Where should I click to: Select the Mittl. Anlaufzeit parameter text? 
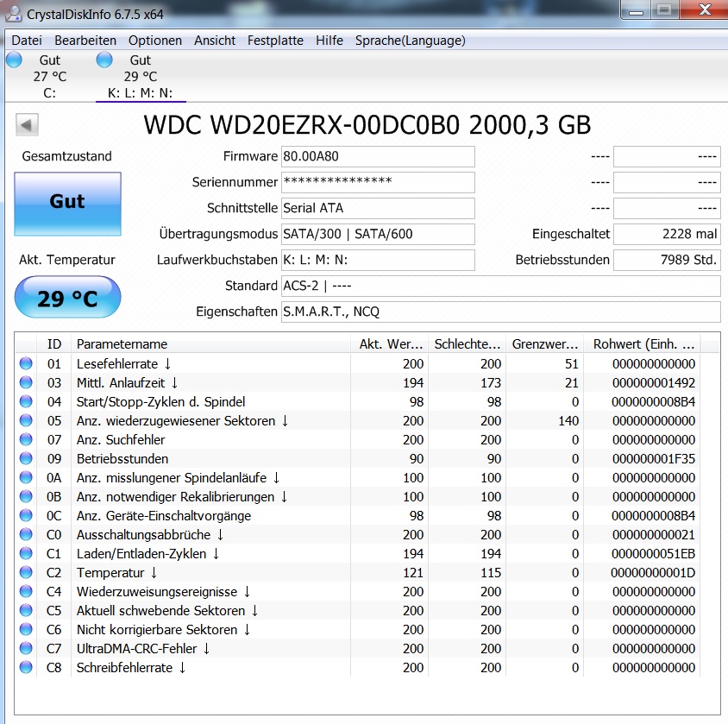pyautogui.click(x=127, y=382)
